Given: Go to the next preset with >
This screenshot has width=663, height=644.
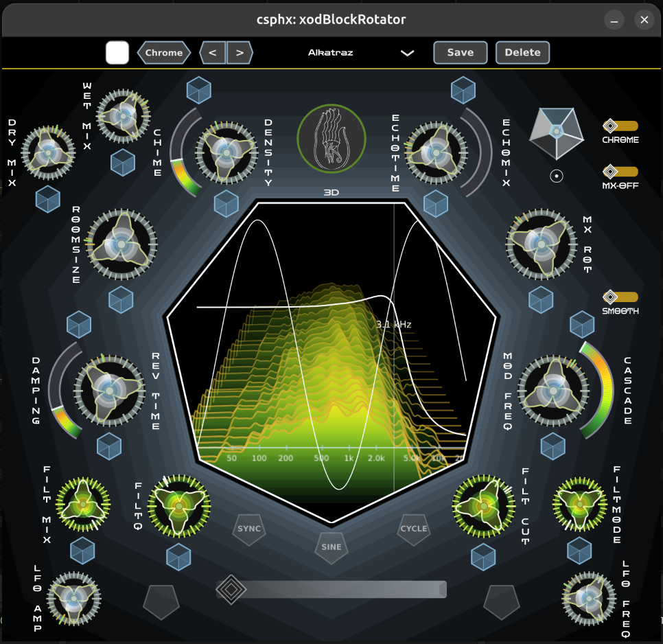Looking at the screenshot, I should tap(240, 53).
